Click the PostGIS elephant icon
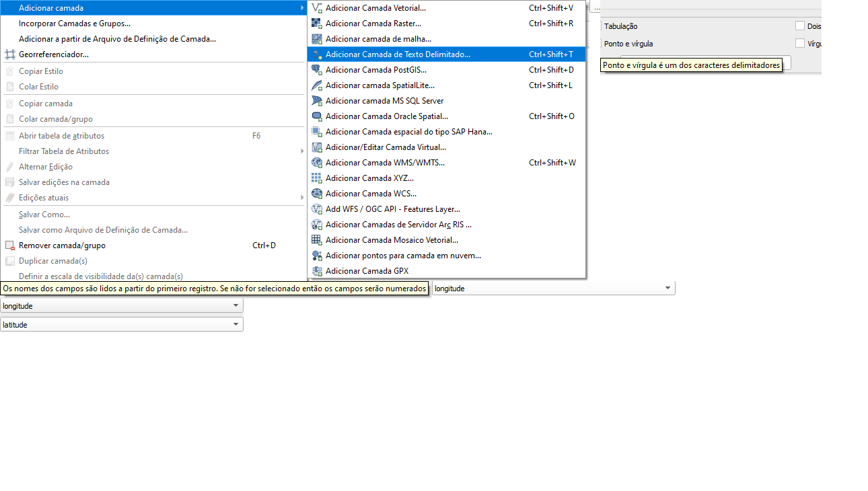The height and width of the screenshot is (491, 868). tap(317, 70)
